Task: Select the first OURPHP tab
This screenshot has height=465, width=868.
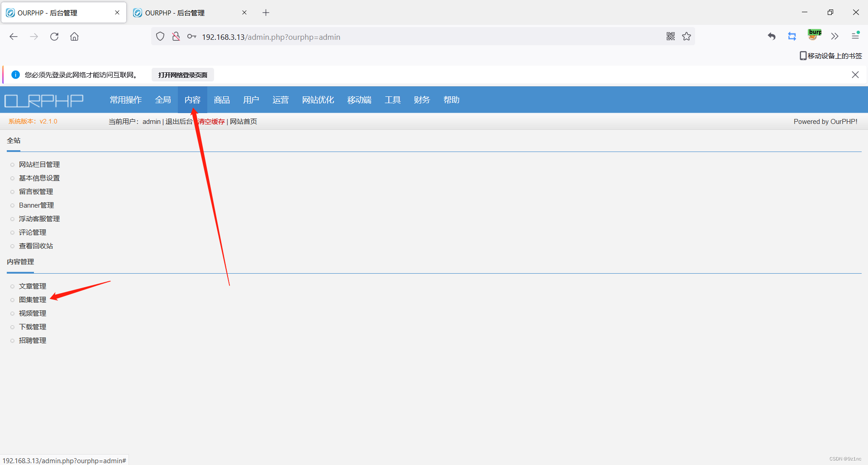Action: tap(63, 13)
